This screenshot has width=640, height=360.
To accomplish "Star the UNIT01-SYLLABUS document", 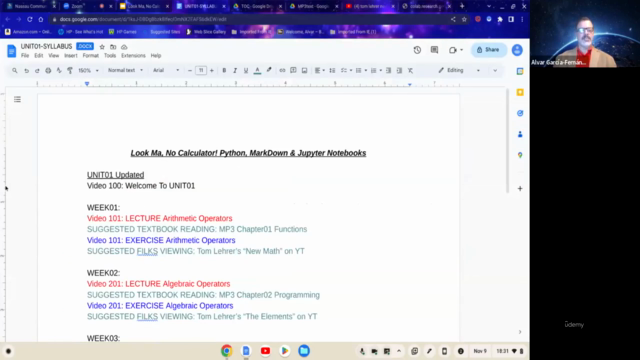I will tap(102, 47).
